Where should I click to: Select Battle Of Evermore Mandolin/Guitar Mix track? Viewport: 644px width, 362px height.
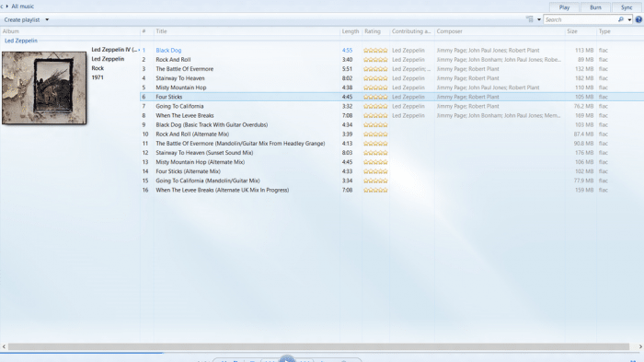click(x=240, y=144)
